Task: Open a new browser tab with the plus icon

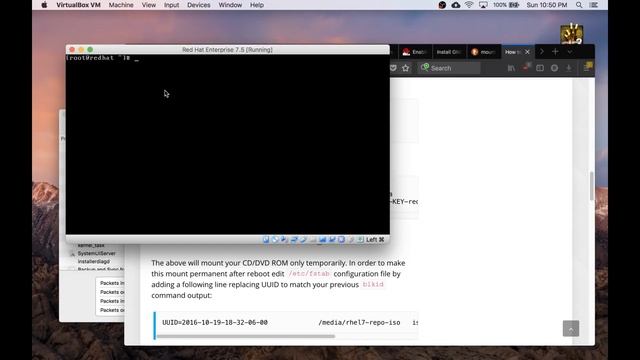Action: pyautogui.click(x=555, y=52)
